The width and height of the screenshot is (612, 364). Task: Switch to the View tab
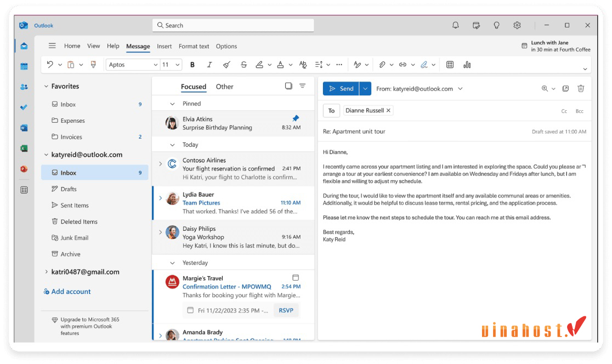(x=94, y=46)
